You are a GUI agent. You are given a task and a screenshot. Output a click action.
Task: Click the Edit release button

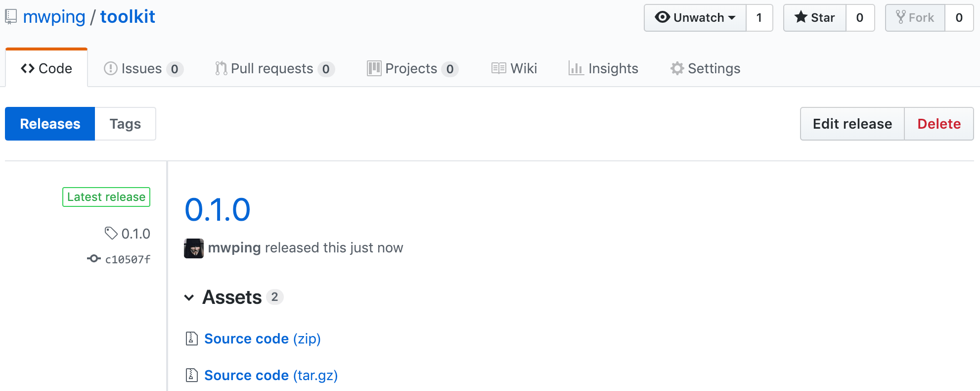pos(852,124)
